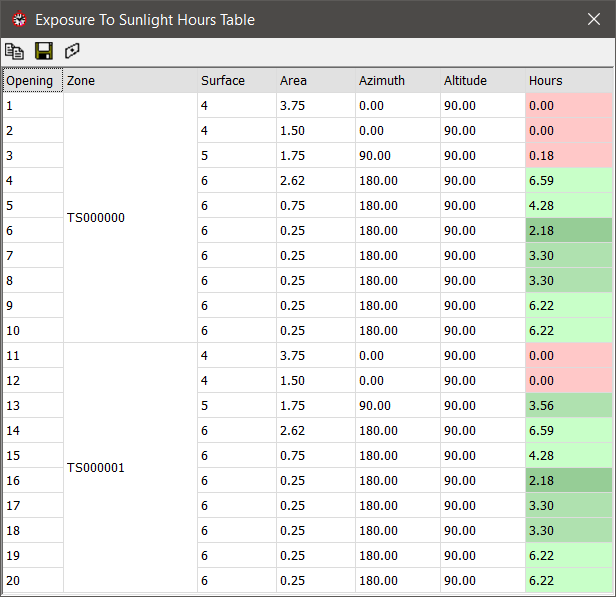This screenshot has width=616, height=597.
Task: Select opening number 20 row cell
Action: coord(32,581)
